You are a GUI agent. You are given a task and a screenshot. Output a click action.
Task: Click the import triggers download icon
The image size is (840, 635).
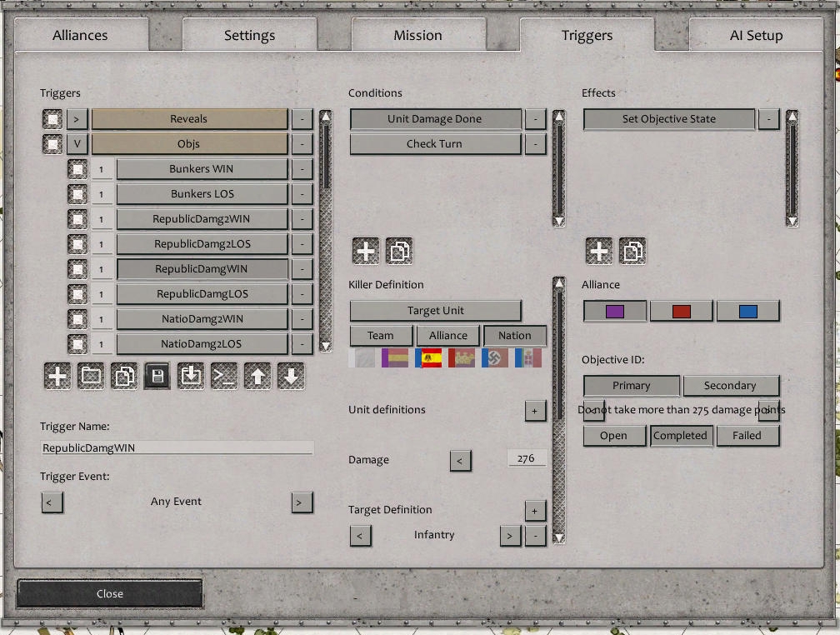click(x=191, y=377)
